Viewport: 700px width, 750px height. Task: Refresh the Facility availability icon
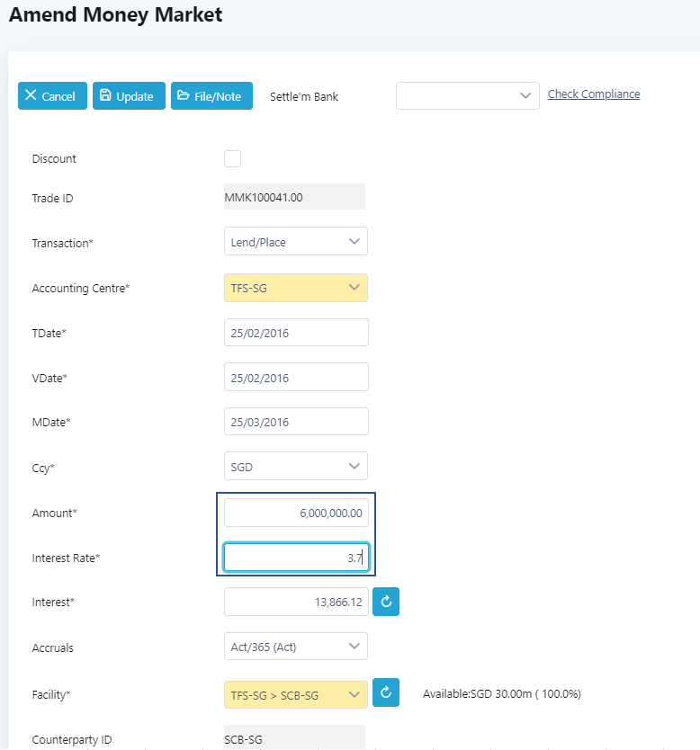pyautogui.click(x=386, y=692)
